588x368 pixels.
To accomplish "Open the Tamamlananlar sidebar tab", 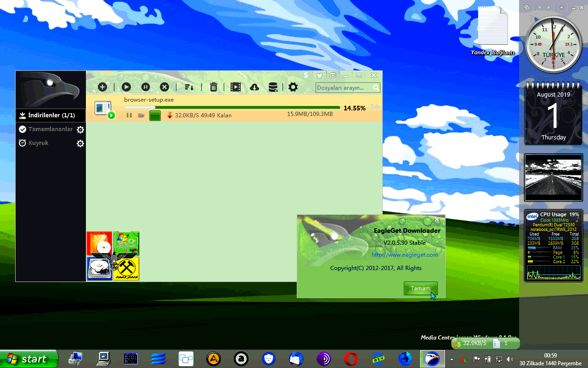I will (x=51, y=129).
